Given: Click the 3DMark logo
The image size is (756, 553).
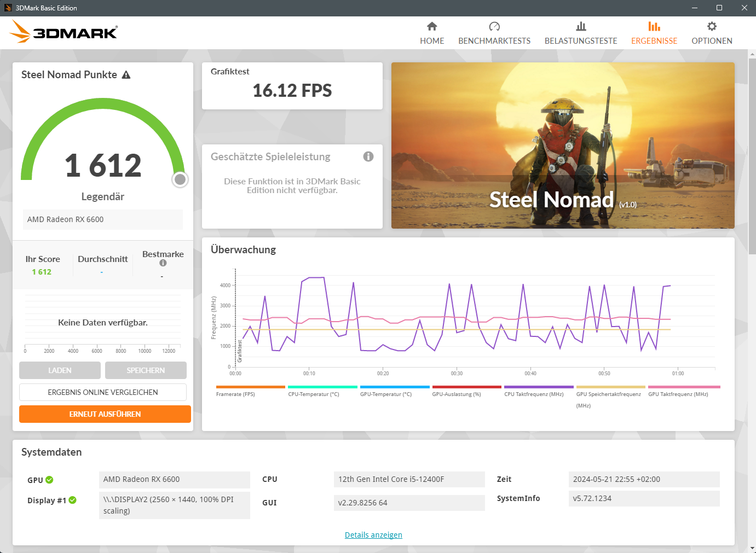Looking at the screenshot, I should 64,32.
